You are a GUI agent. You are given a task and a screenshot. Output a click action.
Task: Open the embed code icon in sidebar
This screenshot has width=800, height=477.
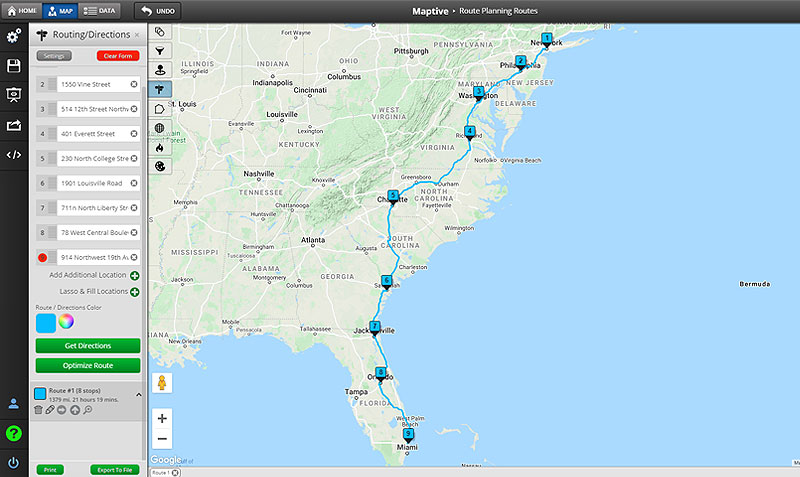(x=14, y=154)
